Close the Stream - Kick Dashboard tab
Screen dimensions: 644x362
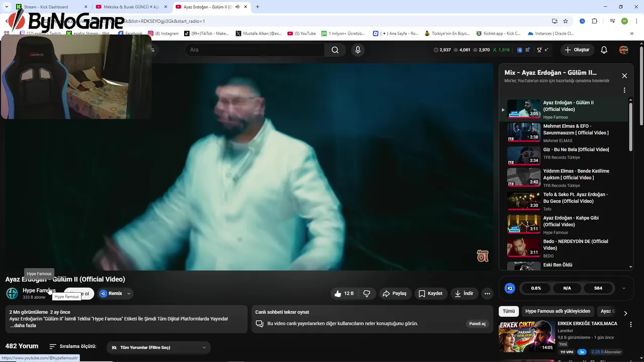point(86,7)
